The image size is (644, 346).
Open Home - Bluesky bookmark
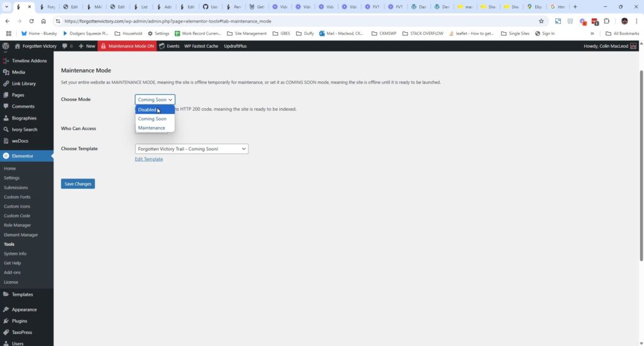(39, 33)
